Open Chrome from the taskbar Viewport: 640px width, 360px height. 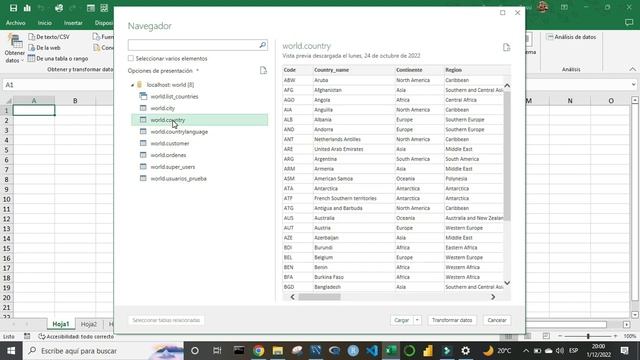pyautogui.click(x=258, y=351)
